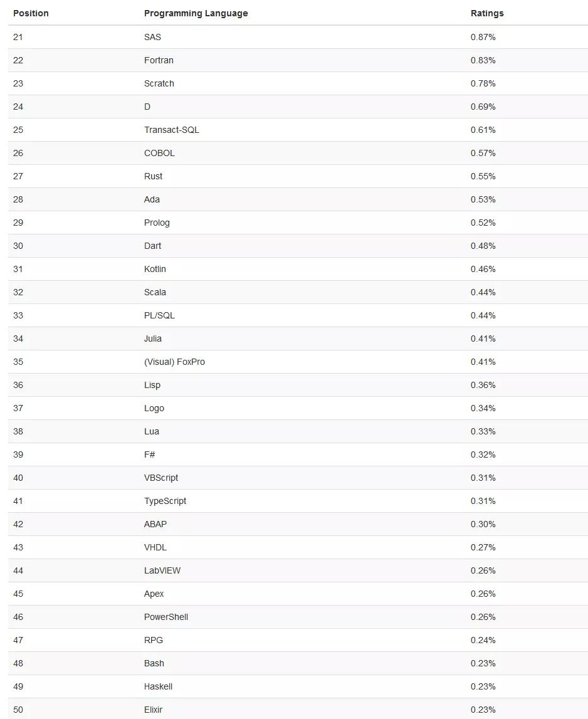Click the Programming Language column header
This screenshot has height=719, width=588.
[196, 13]
